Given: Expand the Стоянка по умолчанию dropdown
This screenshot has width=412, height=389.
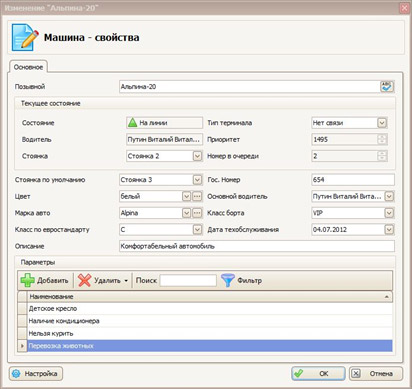Looking at the screenshot, I should (197, 180).
